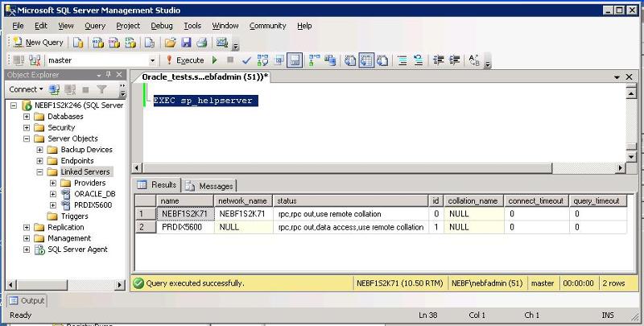Click the Object Explorer filter funnel icon

click(101, 89)
